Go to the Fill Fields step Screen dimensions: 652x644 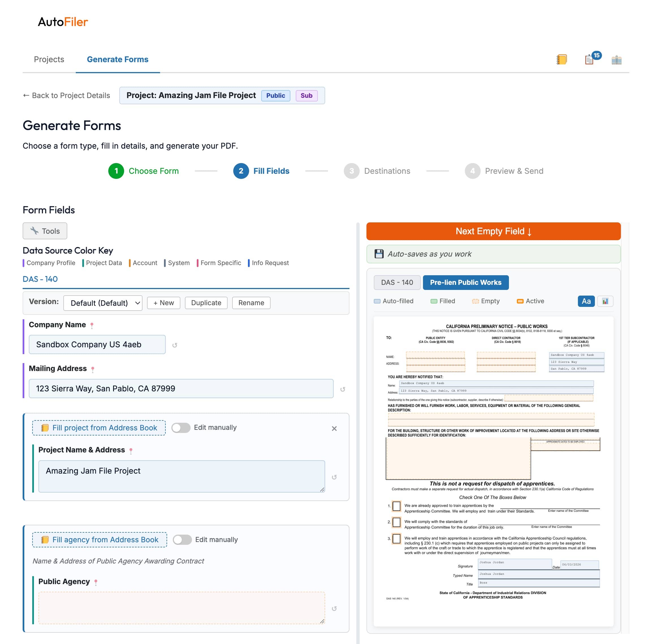261,171
